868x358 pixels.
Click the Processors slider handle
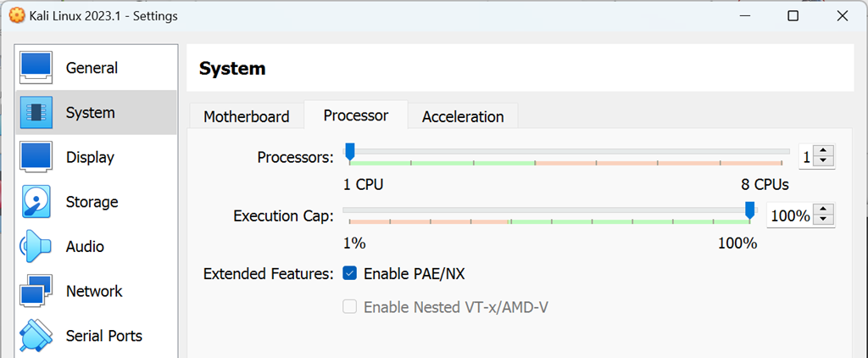click(x=349, y=152)
